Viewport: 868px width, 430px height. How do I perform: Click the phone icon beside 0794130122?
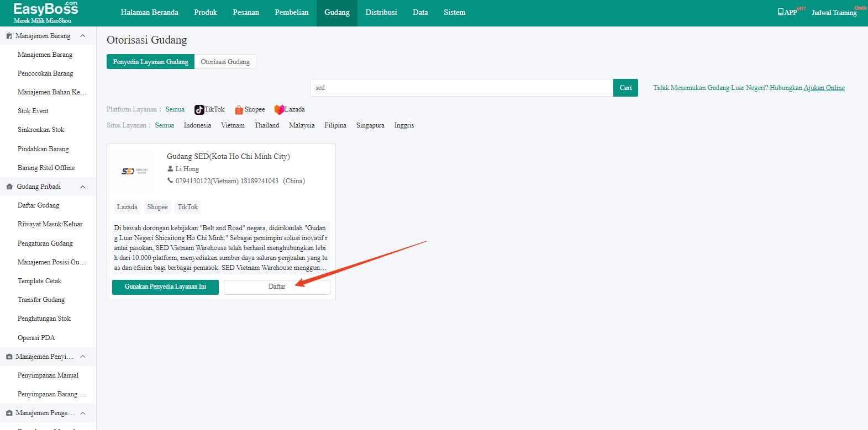(170, 181)
